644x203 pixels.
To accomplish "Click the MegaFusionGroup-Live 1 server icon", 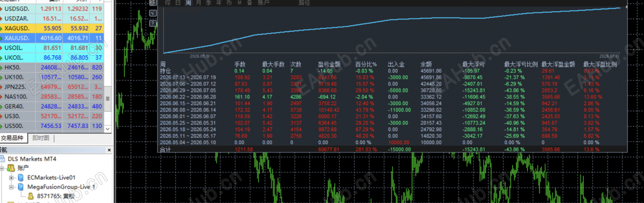I will point(20,187).
